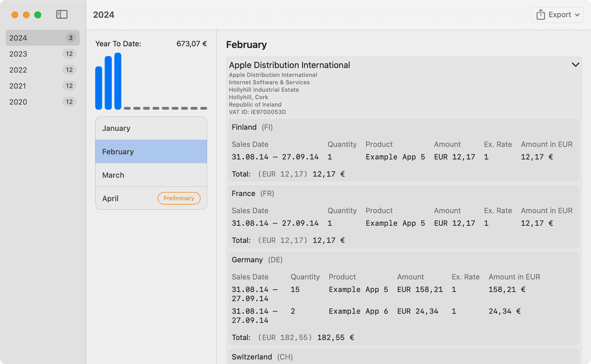Click the Hollyhill Industrial Estate address line
Image resolution: width=591 pixels, height=364 pixels.
pos(264,90)
